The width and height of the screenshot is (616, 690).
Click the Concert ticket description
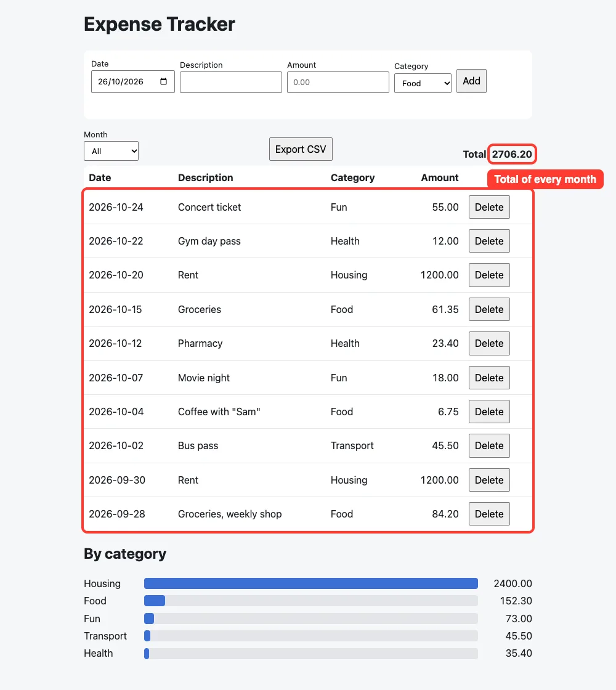(x=209, y=207)
